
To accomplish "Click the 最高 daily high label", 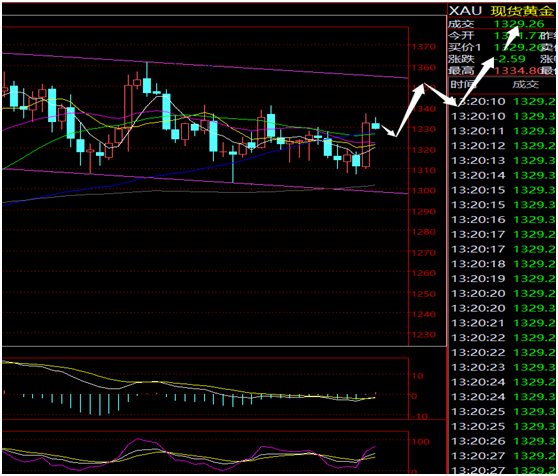I will pyautogui.click(x=461, y=71).
